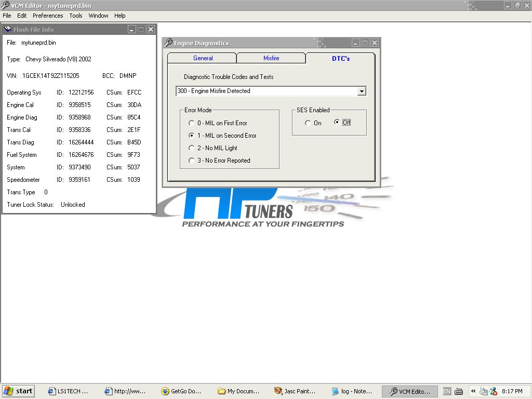Expand the Diagnostic Trouble Codes dropdown
The width and height of the screenshot is (532, 399).
(x=362, y=91)
